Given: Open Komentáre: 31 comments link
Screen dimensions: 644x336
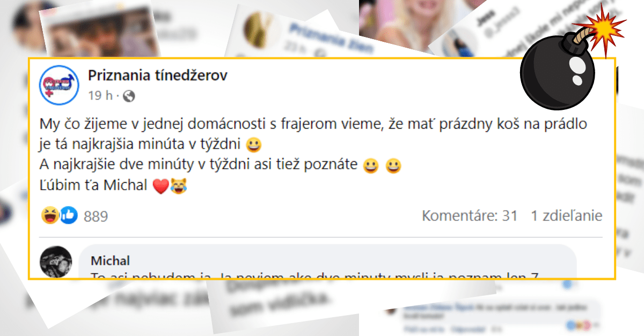Looking at the screenshot, I should [470, 216].
